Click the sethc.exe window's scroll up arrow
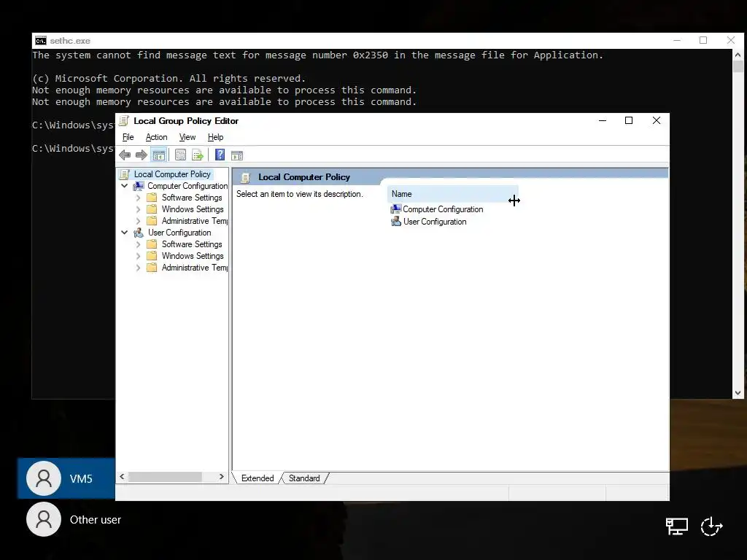The image size is (747, 560). coord(738,55)
